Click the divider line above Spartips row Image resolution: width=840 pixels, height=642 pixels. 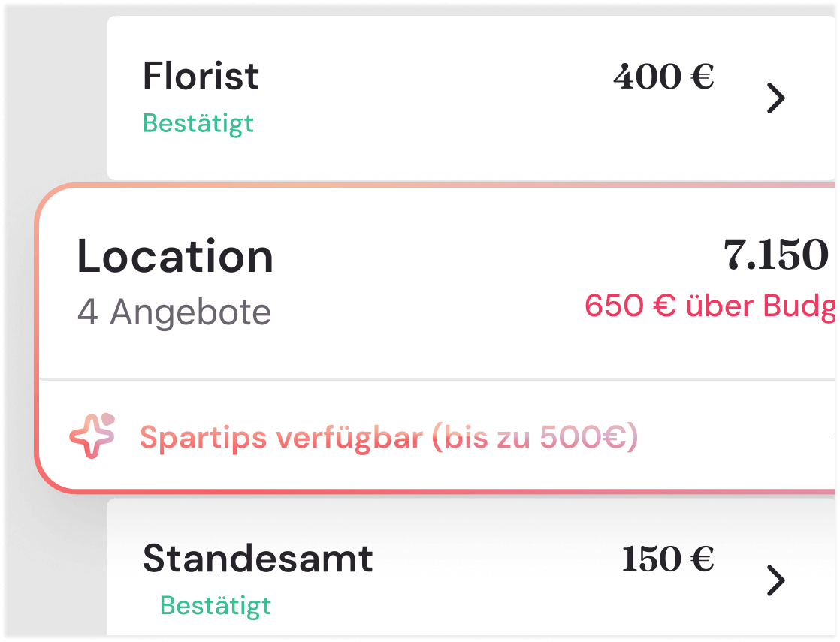pyautogui.click(x=436, y=380)
